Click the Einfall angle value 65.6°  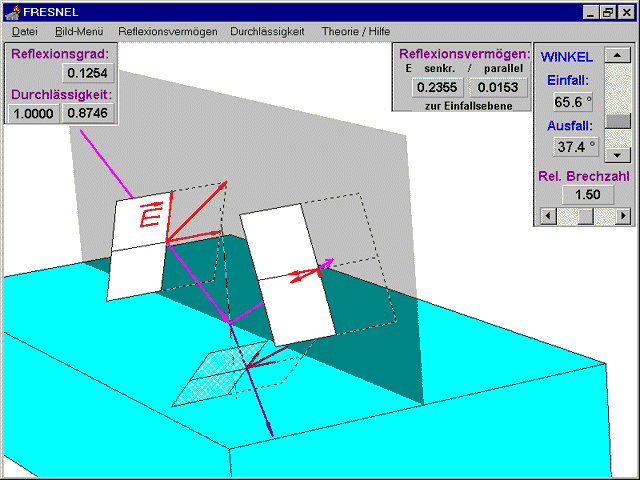tap(573, 102)
